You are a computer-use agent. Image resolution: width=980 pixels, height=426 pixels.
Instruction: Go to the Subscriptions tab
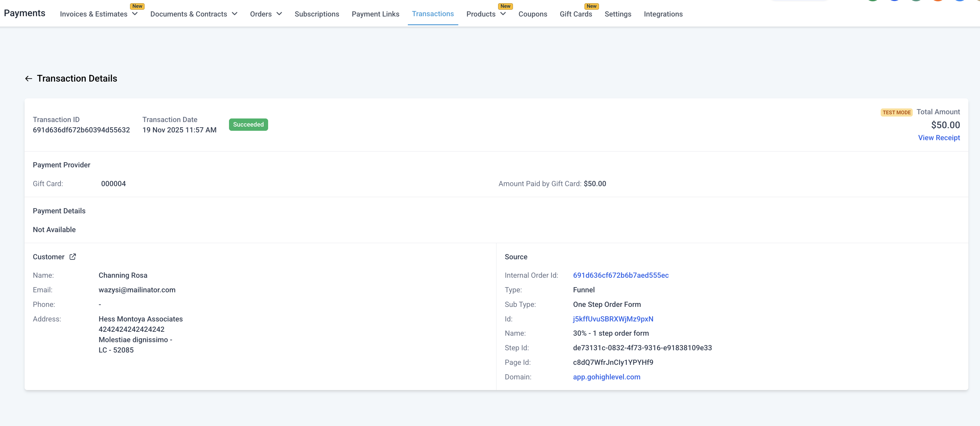pyautogui.click(x=317, y=14)
